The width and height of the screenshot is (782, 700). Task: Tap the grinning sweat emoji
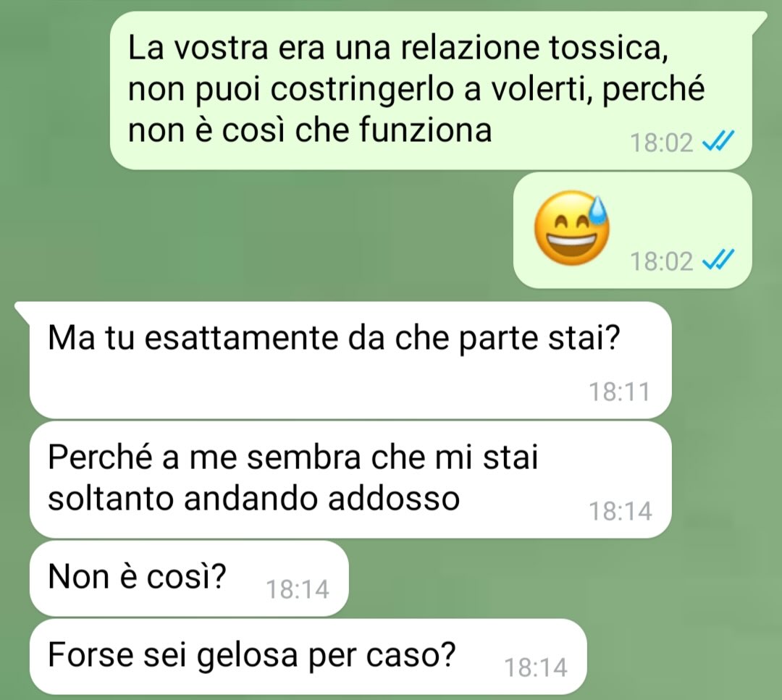tap(571, 228)
